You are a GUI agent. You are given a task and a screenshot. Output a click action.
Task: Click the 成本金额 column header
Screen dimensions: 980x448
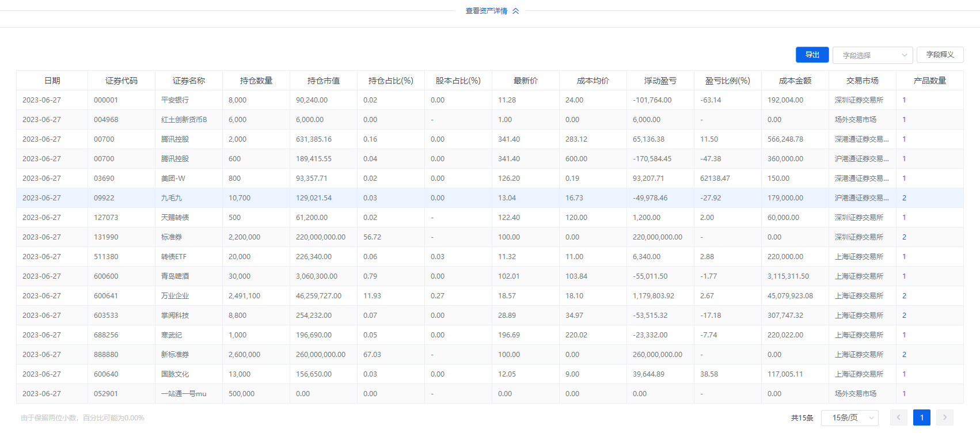coord(795,81)
